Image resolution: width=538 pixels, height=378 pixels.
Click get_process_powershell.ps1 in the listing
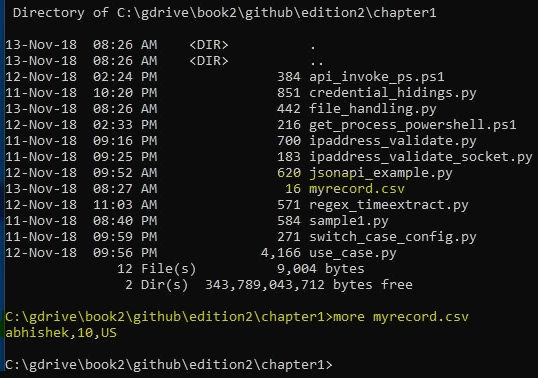[x=412, y=125]
